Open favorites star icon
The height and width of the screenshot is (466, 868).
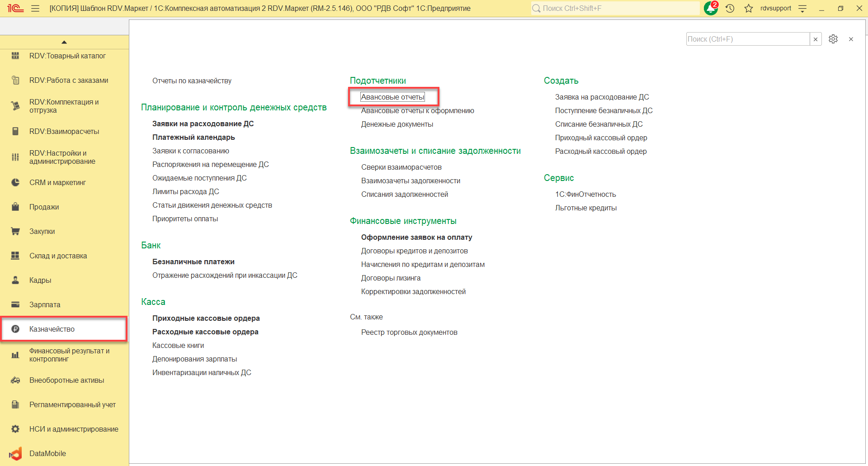point(749,8)
